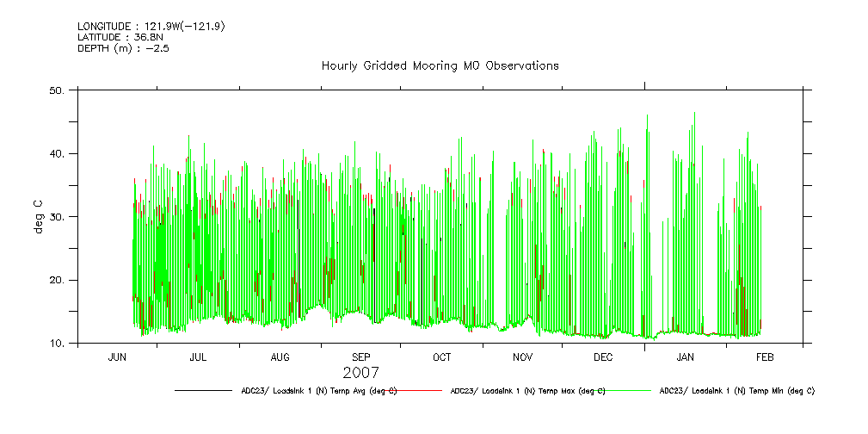The height and width of the screenshot is (434, 868).
Task: Select the LONGITUDE 121.9W header text
Action: click(151, 27)
